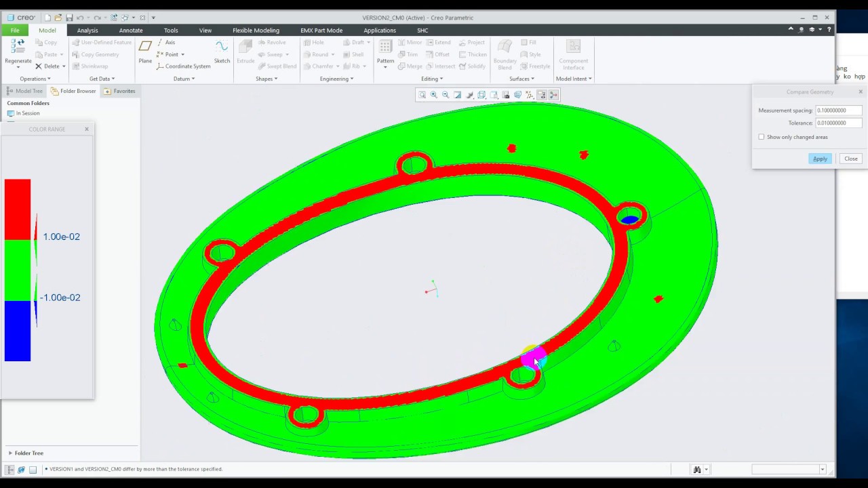868x488 pixels.
Task: Click the green color range swatch
Action: pyautogui.click(x=18, y=270)
